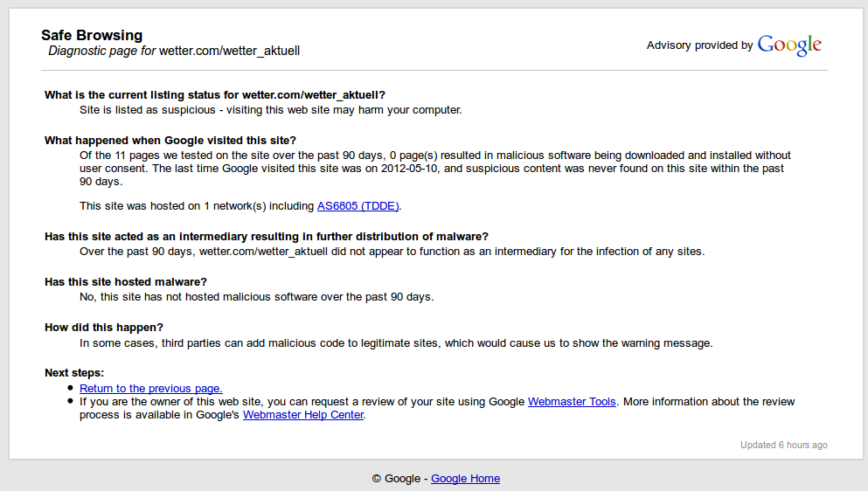This screenshot has width=868, height=491.
Task: Click the sentence starting No, this site has not hosted
Action: (x=256, y=297)
